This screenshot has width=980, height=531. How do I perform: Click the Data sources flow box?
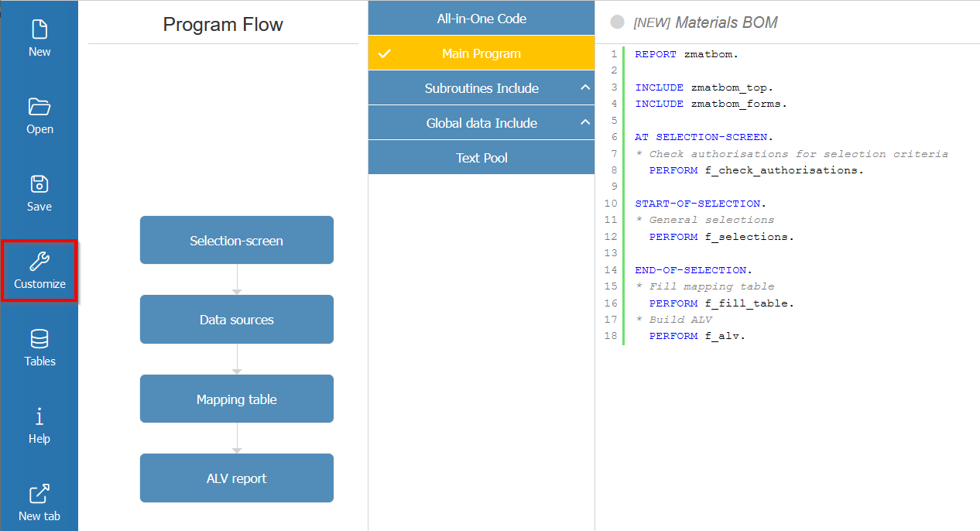point(236,319)
